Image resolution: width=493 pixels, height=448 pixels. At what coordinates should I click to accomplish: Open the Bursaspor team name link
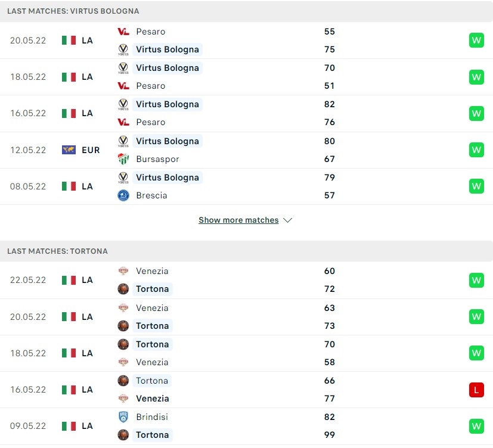[157, 159]
